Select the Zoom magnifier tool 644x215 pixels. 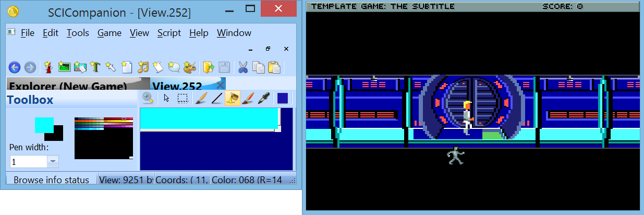point(148,98)
